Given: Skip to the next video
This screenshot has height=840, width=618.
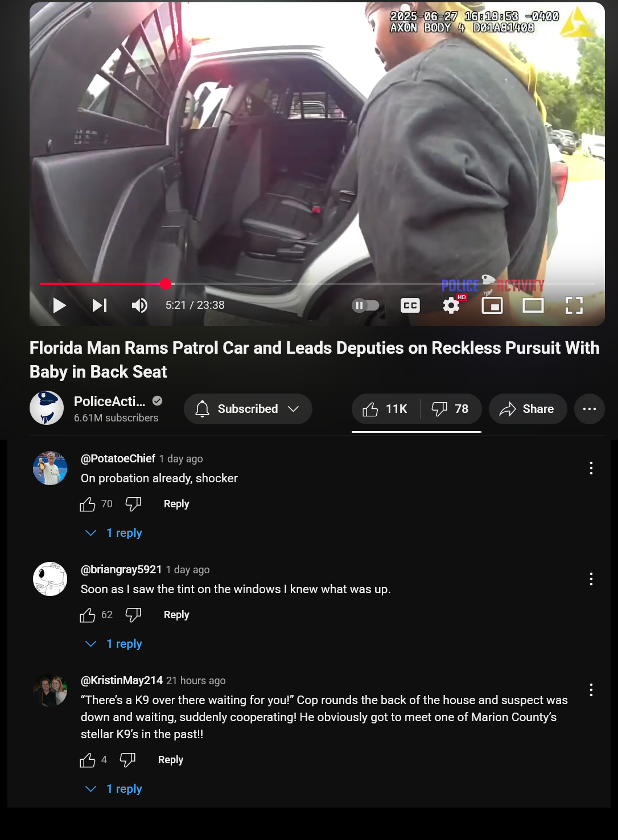Looking at the screenshot, I should [x=100, y=305].
